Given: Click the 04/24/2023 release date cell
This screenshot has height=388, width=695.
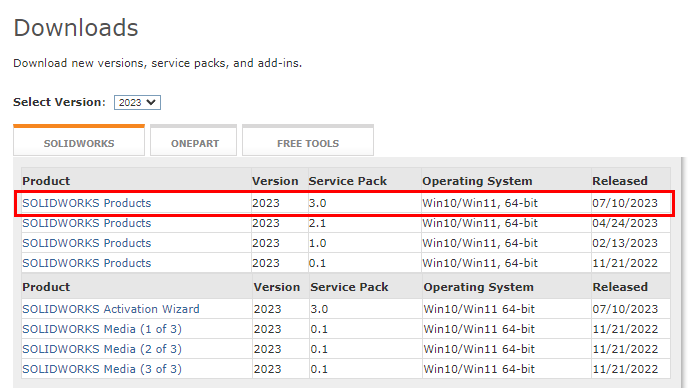Looking at the screenshot, I should tap(625, 223).
